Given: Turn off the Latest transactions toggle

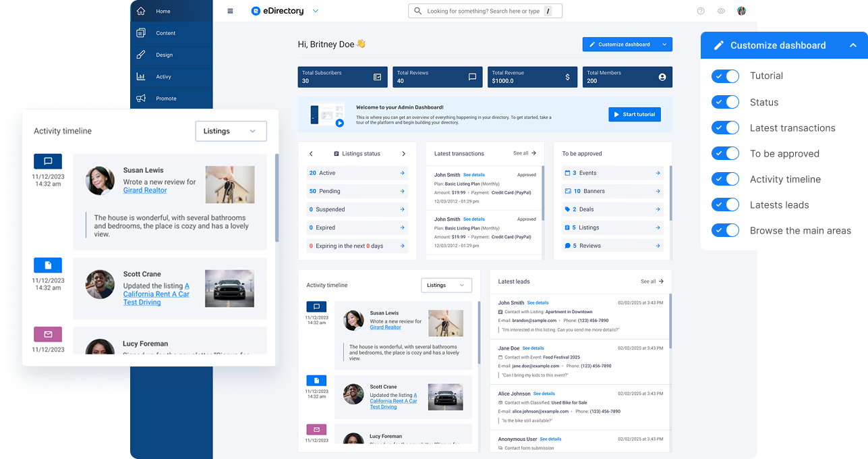Looking at the screenshot, I should (725, 128).
